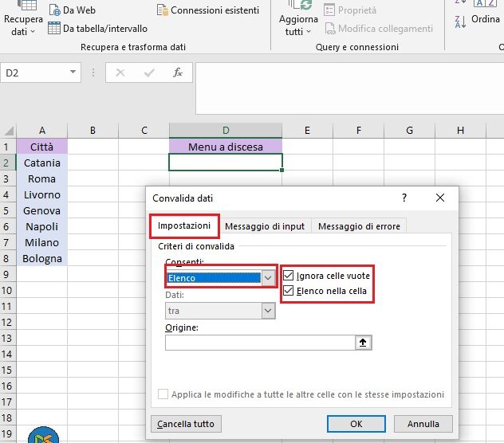The width and height of the screenshot is (504, 443).
Task: Open the Consenti dropdown list
Action: pyautogui.click(x=268, y=277)
